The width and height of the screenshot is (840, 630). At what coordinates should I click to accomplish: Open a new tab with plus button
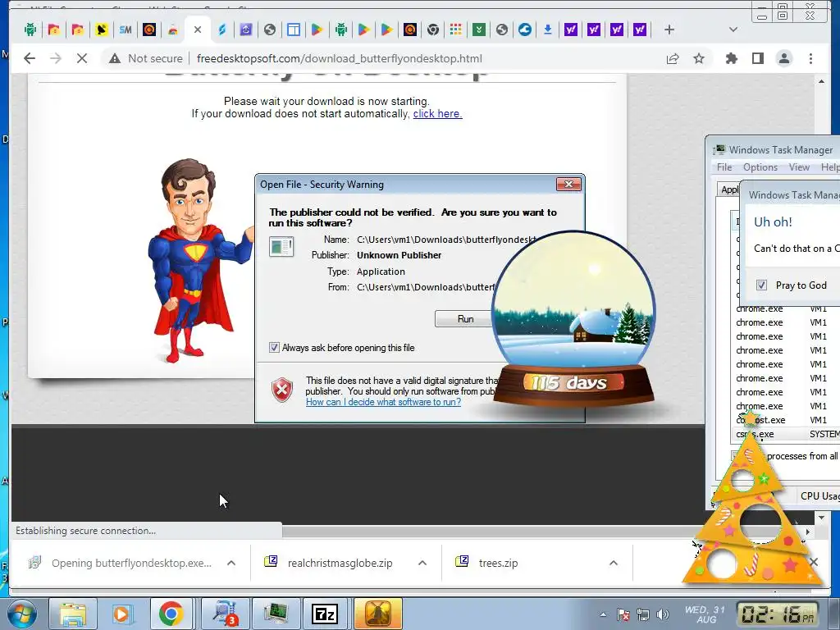click(x=669, y=30)
